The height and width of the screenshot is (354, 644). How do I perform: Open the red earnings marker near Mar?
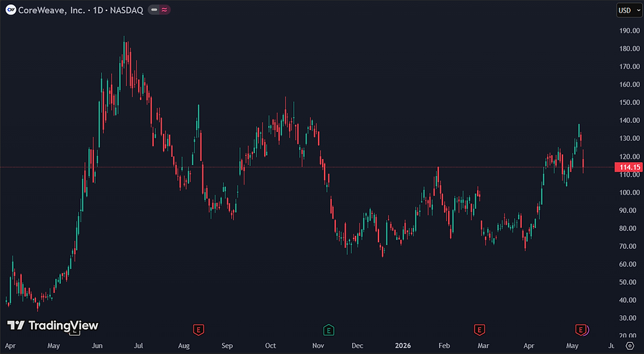tap(479, 330)
